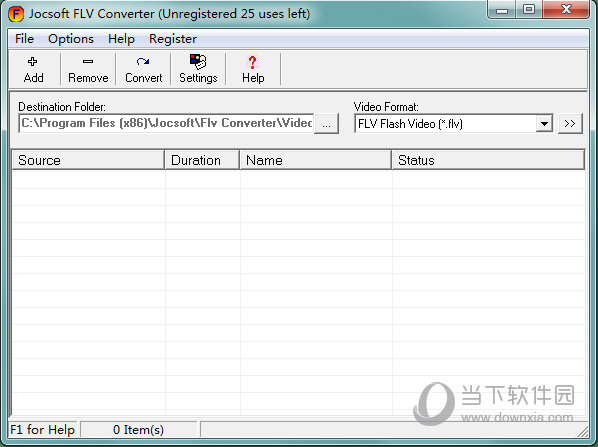
Task: Sort by the Source column header
Action: 88,160
